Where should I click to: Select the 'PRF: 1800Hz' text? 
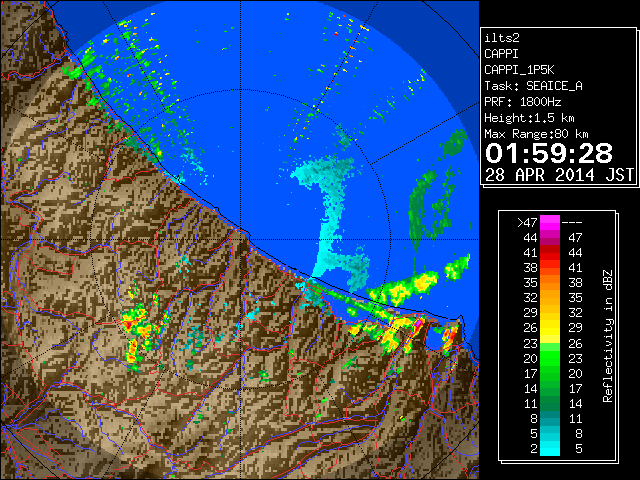tap(523, 102)
